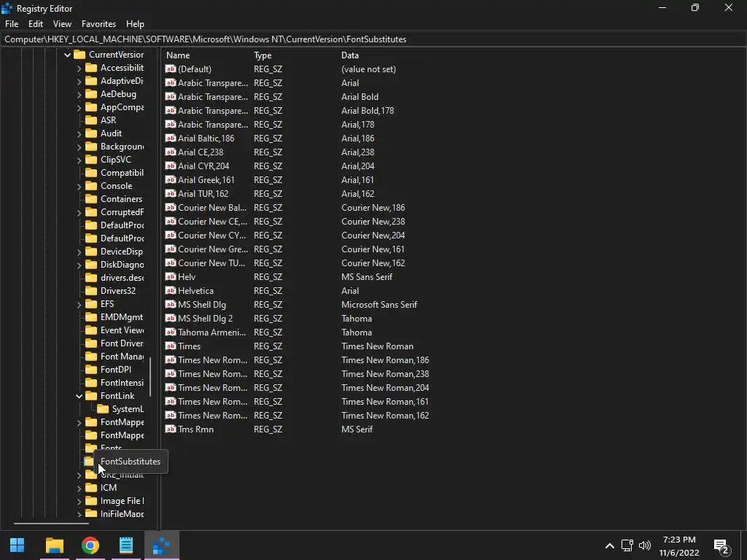Click the Times value icon

[x=171, y=346]
